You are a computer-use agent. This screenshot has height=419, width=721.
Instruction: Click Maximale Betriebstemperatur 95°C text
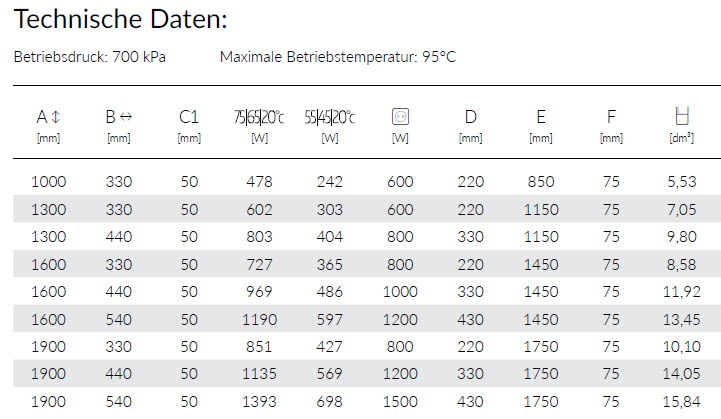(337, 57)
